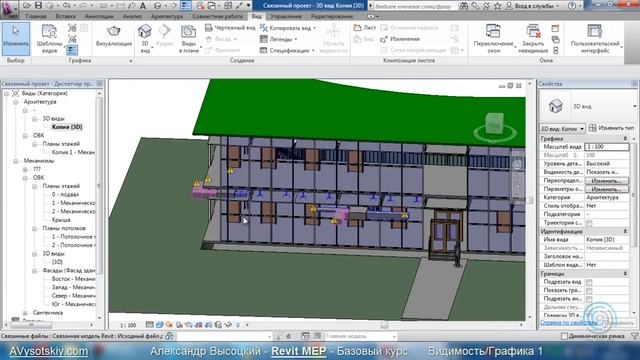Collapse the Механизмы tree node
640x360 pixels.
(x=16, y=161)
